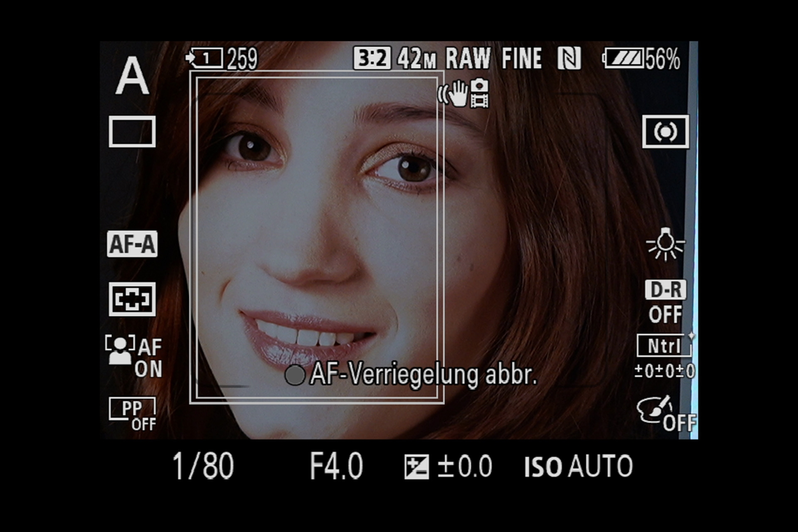Tap the NFC icon
The height and width of the screenshot is (532, 798).
pos(569,58)
